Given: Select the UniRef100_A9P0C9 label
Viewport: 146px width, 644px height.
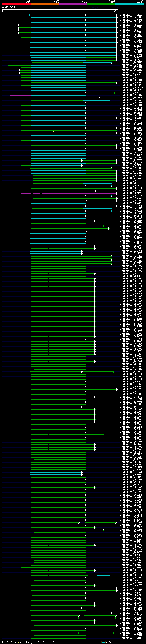Looking at the screenshot, I should click(131, 95).
